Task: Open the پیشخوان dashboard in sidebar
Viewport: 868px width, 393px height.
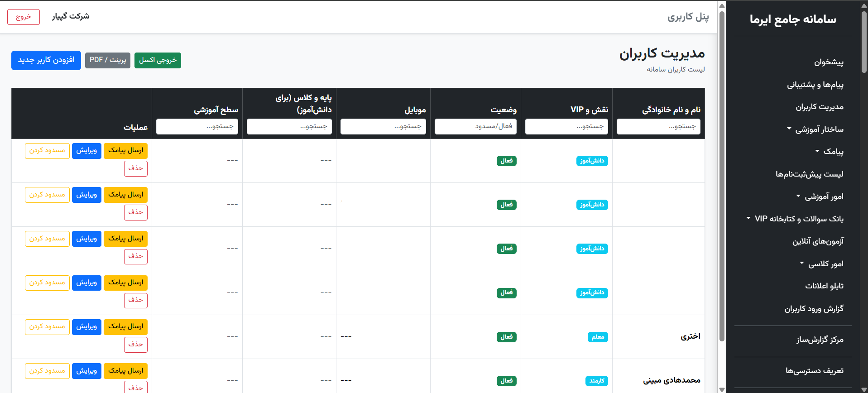Action: tap(829, 62)
